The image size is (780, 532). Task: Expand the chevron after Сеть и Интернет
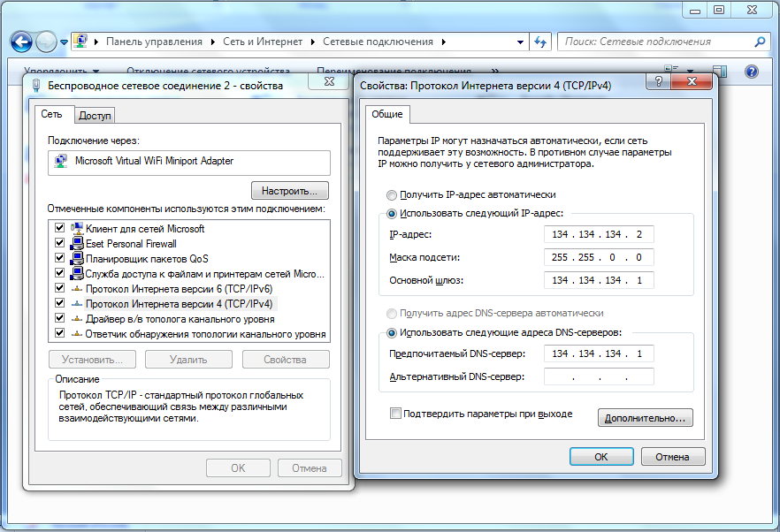pyautogui.click(x=213, y=42)
